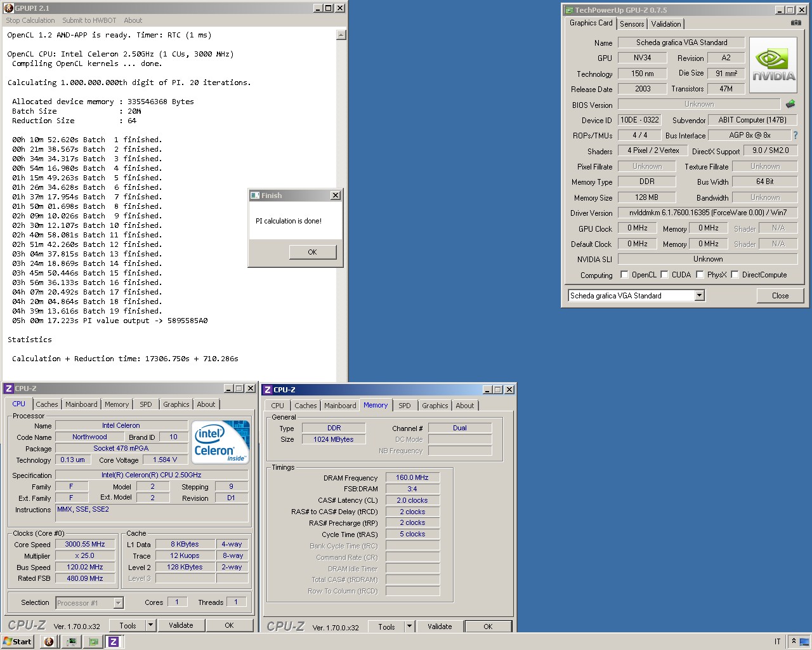812x650 pixels.
Task: Open Graphics tab in left CPU-Z
Action: pyautogui.click(x=176, y=404)
